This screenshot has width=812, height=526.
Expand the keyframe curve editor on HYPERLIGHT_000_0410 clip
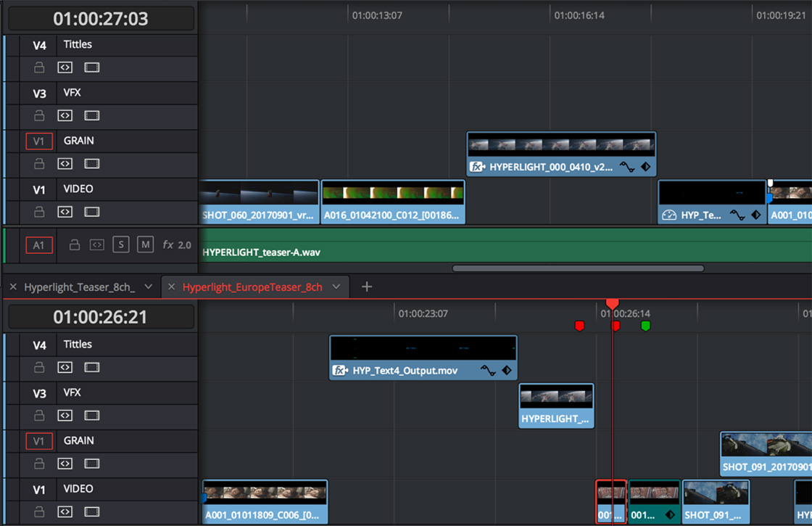628,167
